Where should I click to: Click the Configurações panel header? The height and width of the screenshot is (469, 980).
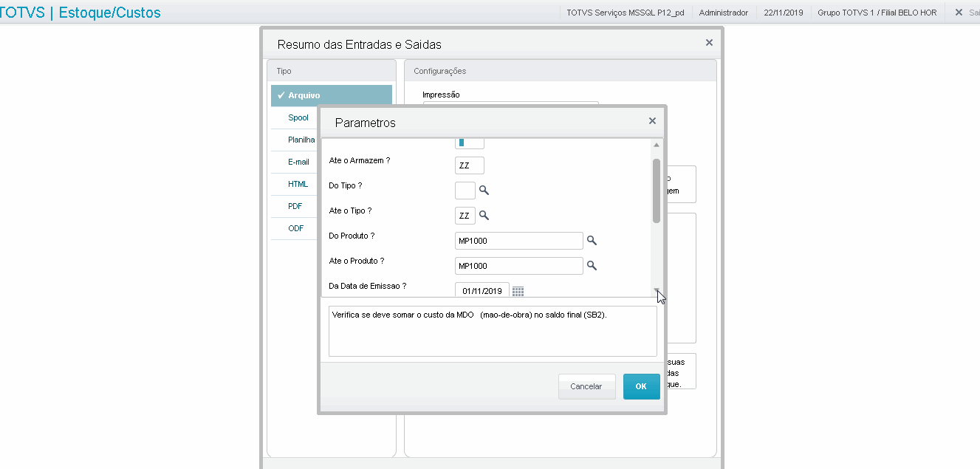[x=561, y=71]
